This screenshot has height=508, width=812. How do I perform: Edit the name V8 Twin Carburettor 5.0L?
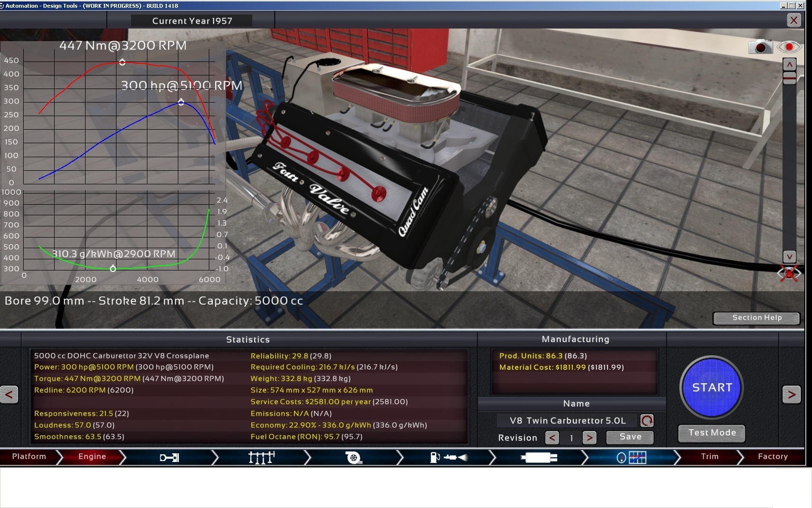click(x=567, y=420)
